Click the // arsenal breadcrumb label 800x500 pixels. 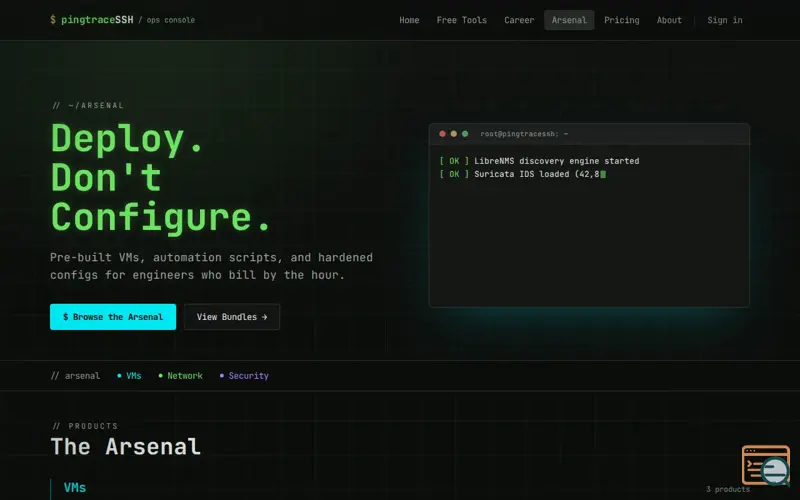click(x=76, y=376)
